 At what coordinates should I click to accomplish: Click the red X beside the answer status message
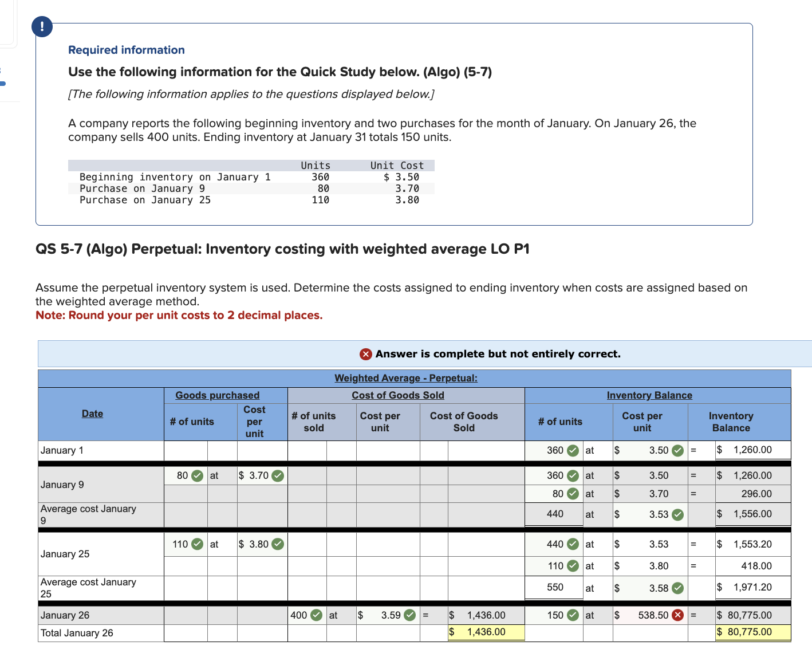366,354
